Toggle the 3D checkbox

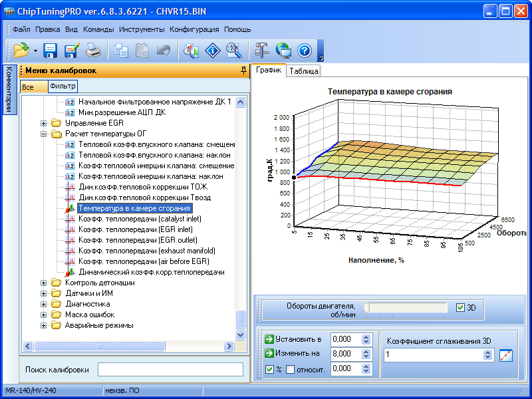461,308
